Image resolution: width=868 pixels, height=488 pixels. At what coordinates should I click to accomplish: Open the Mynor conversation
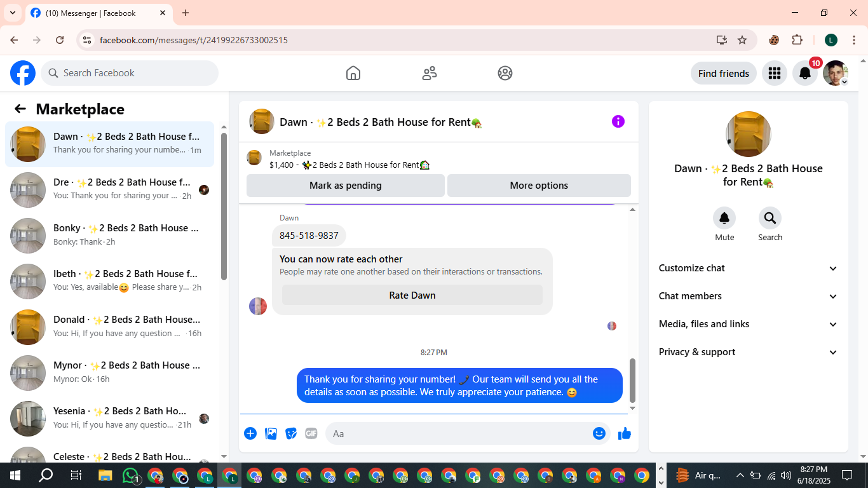click(110, 373)
